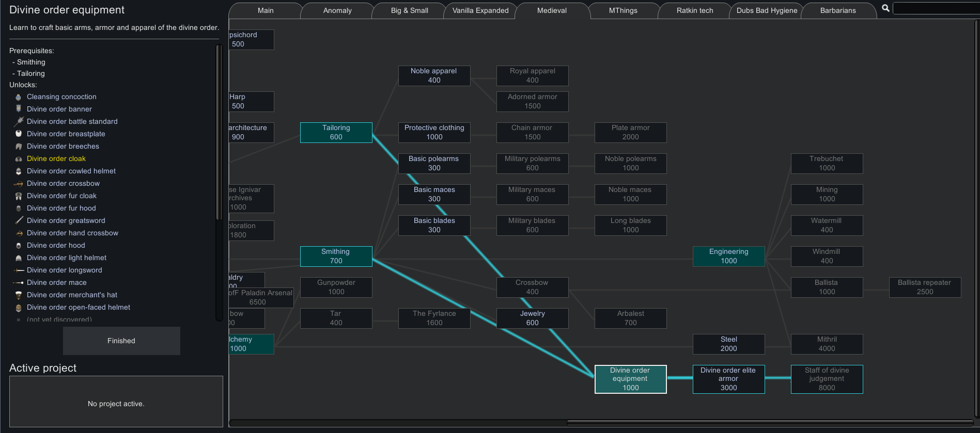Click the Divine order banner icon
Viewport: 980px width, 433px height.
[x=19, y=109]
